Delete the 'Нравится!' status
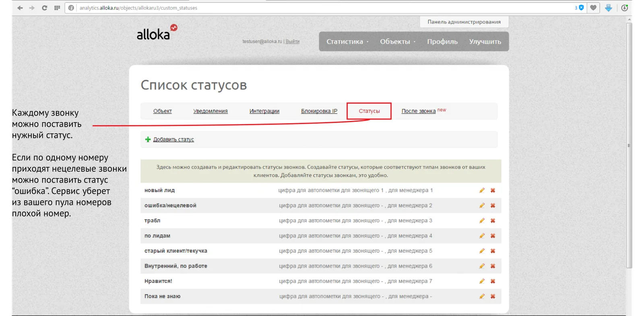Image resolution: width=644 pixels, height=316 pixels. coord(493,281)
